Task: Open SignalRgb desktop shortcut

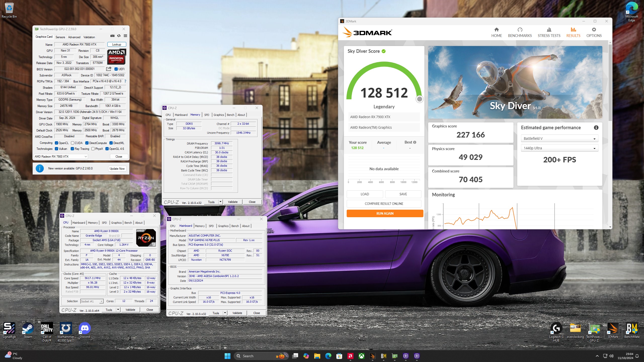Action: pyautogui.click(x=9, y=331)
